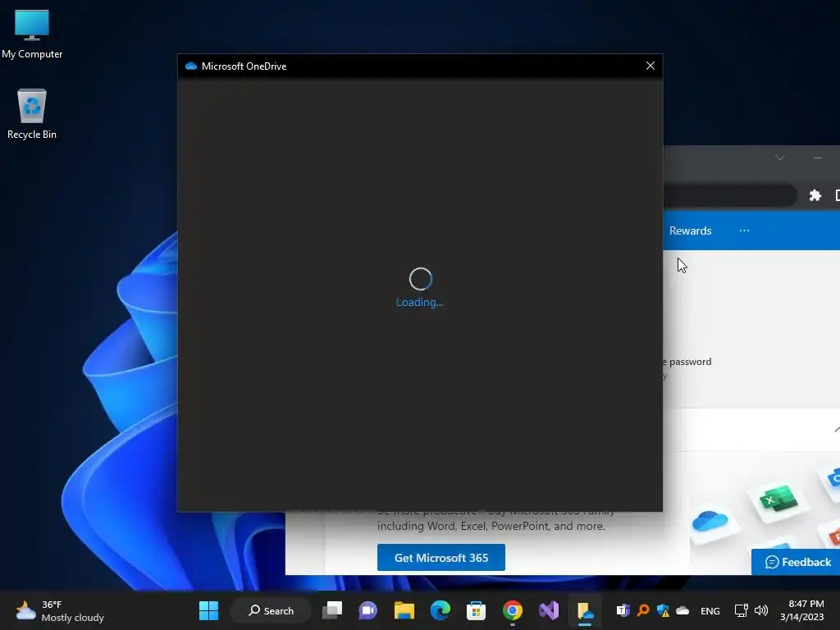Click the OneDrive cloud icon in the title bar
This screenshot has height=630, width=840.
(190, 66)
